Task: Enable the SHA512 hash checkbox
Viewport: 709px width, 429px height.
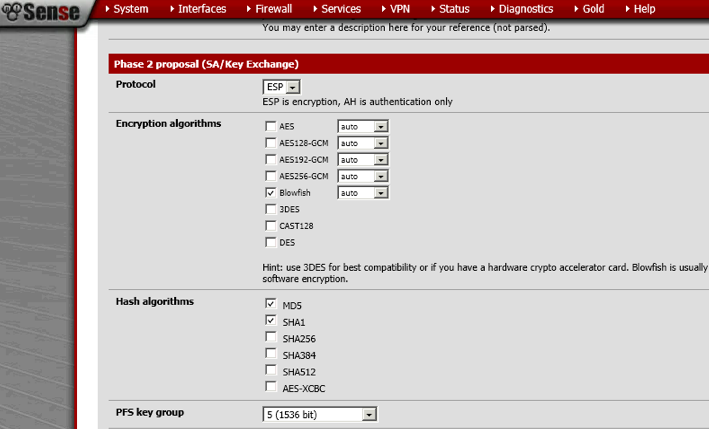Action: pos(270,370)
